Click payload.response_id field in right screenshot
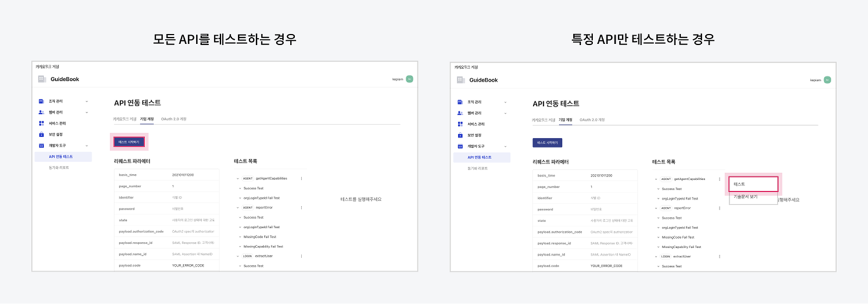Image resolution: width=868 pixels, height=304 pixels. tap(613, 243)
